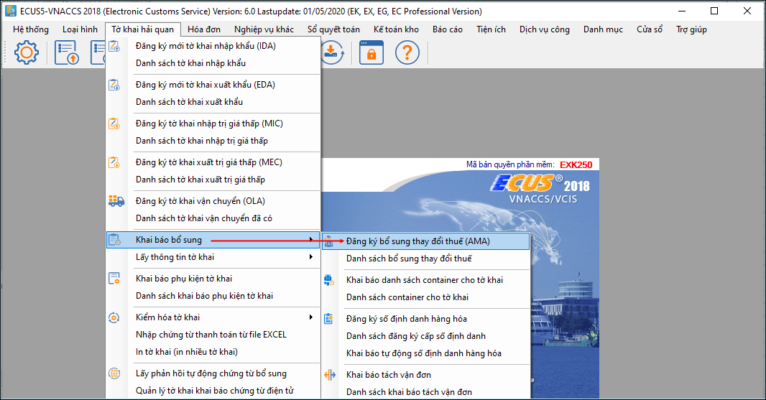Expand the Kiểm hóa tờ khai submenu
Viewport: 766px width, 400px height.
pos(311,317)
